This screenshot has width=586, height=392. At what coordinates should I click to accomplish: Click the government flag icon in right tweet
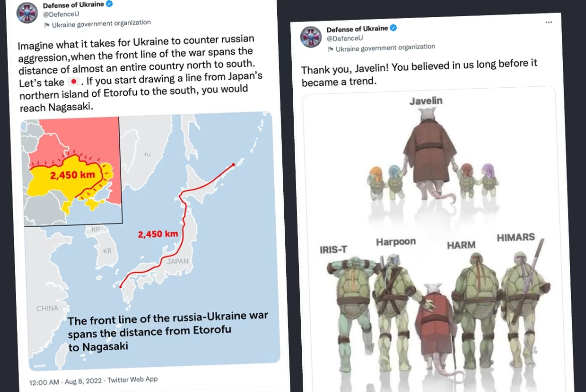330,49
